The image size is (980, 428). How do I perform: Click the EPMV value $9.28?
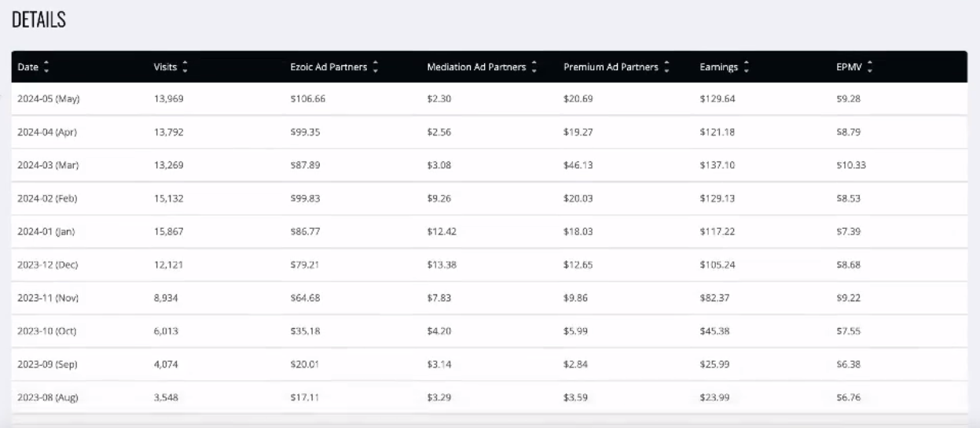tap(849, 99)
